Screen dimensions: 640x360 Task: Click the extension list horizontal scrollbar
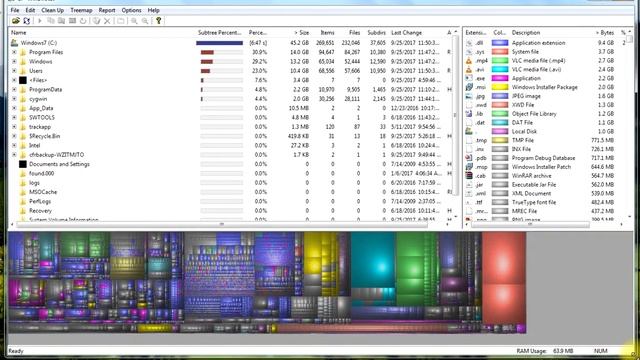[530, 224]
